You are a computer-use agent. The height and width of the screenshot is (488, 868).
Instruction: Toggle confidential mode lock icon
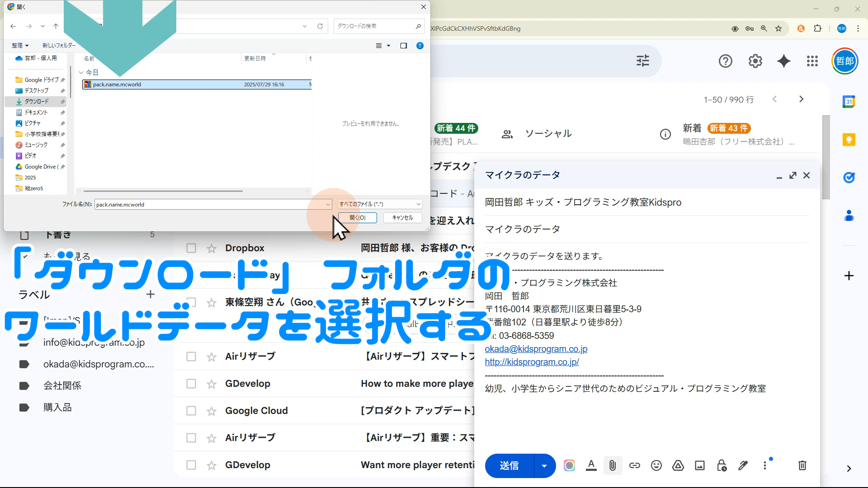[722, 465]
